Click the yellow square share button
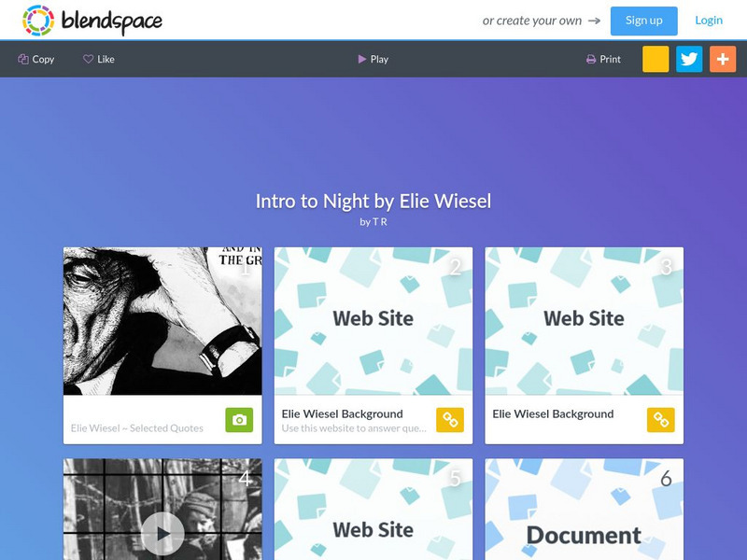 coord(655,59)
